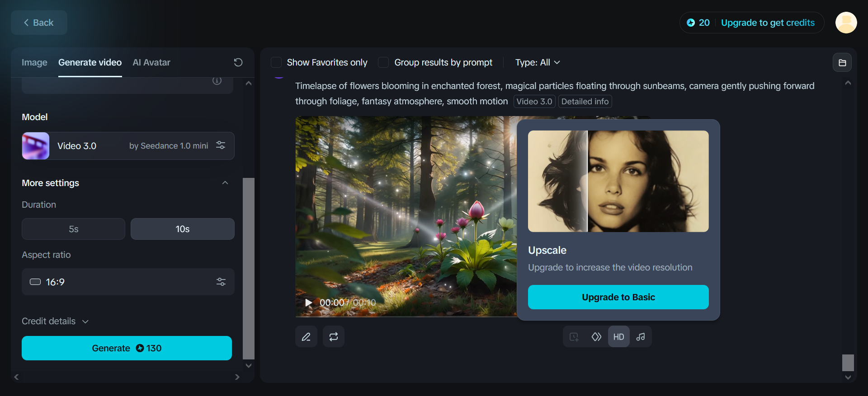Click the 'by Seedance 1.0 mini' text
Screen dimensions: 868x396
tap(169, 146)
